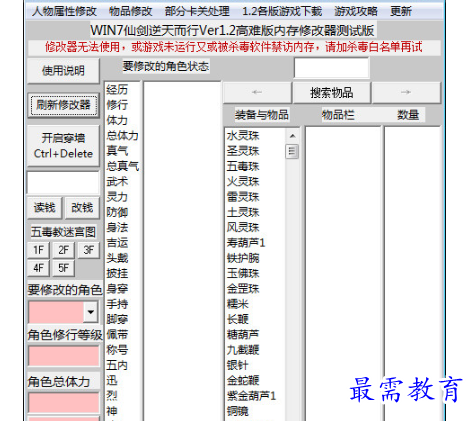Open the 游戏攻略 menu
Screen dimensions: 471x421
coord(356,12)
